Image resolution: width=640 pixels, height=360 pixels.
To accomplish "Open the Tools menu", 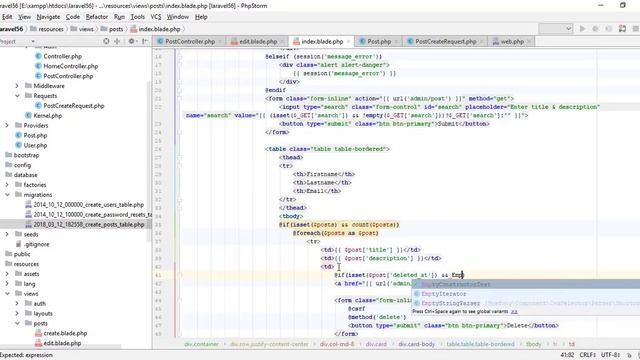I will tap(138, 17).
